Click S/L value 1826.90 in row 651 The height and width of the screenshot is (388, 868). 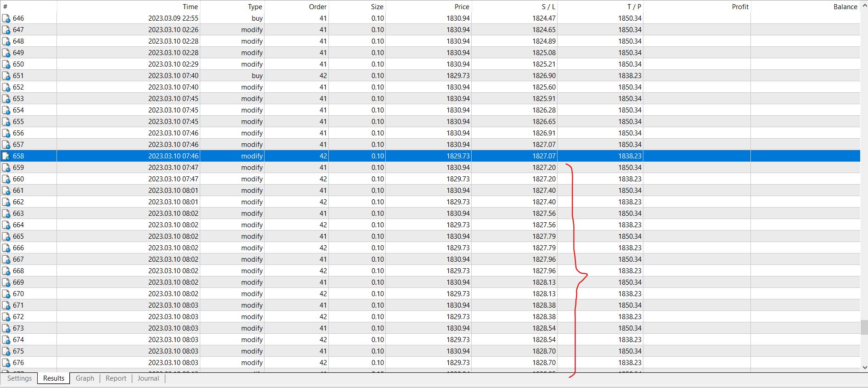pos(544,76)
